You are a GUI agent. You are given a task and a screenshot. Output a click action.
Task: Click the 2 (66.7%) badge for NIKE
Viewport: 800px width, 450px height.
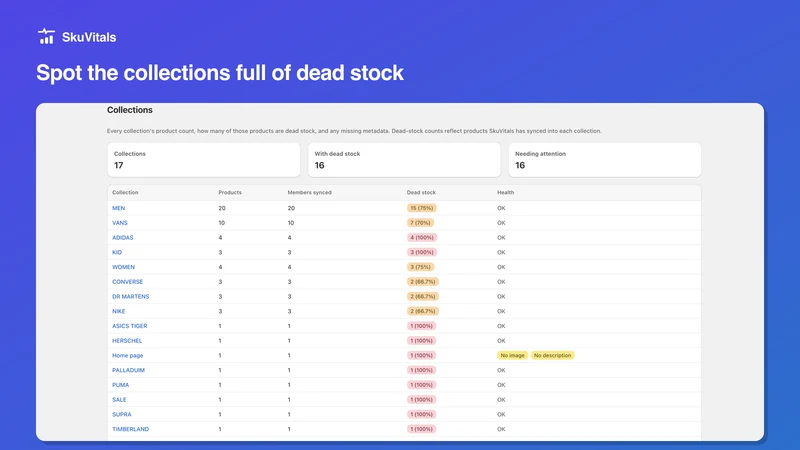(423, 311)
